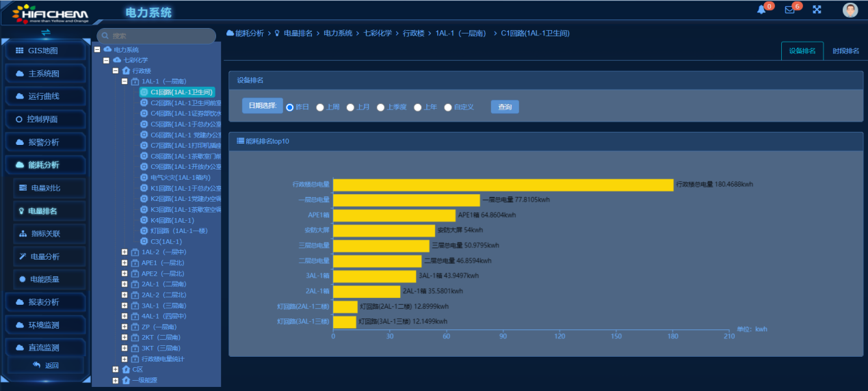Click the notification bell icon
Image resolution: width=868 pixels, height=391 pixels.
point(761,10)
